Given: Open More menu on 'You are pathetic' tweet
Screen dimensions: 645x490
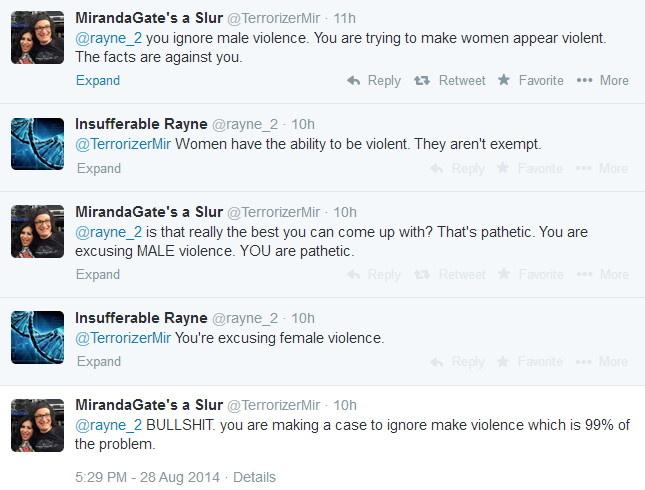Looking at the screenshot, I should [603, 274].
